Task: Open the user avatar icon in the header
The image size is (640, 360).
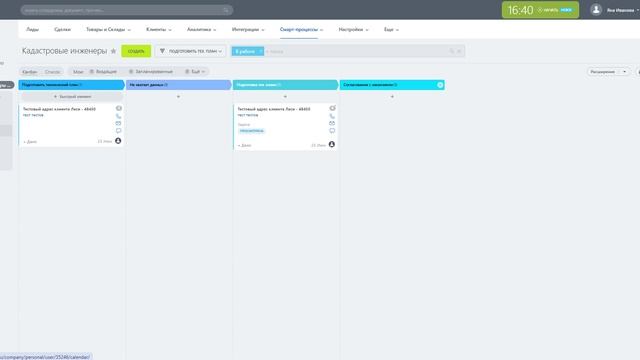Action: point(596,9)
